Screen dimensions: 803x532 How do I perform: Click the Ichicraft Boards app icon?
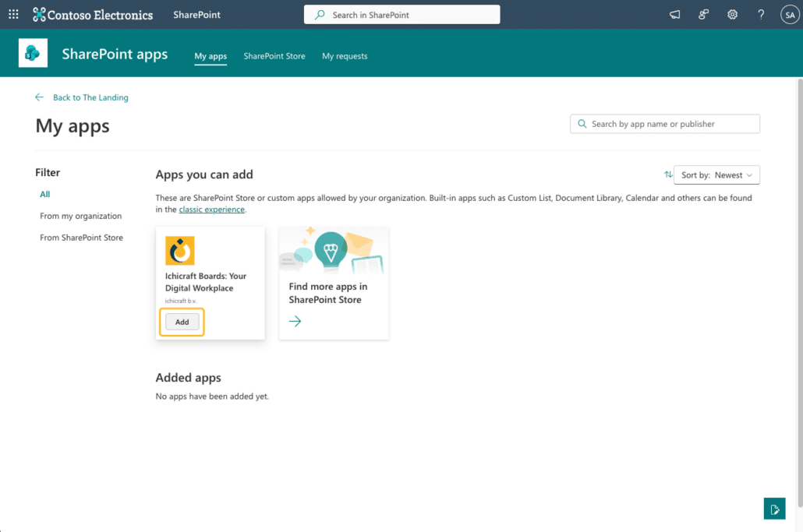tap(180, 251)
